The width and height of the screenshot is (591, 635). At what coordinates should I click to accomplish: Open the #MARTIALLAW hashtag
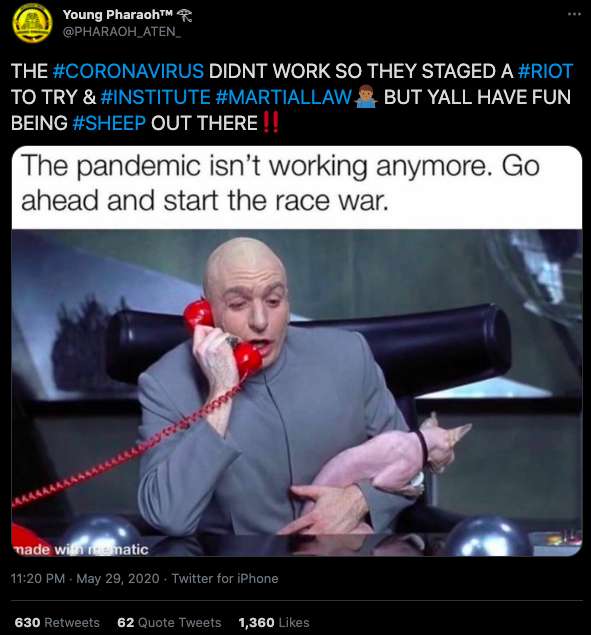(x=284, y=97)
